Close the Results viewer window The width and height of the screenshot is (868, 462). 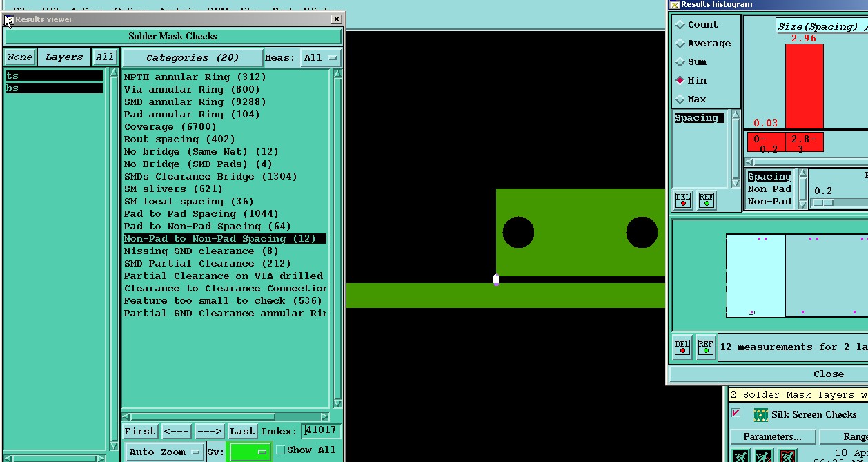pyautogui.click(x=336, y=19)
